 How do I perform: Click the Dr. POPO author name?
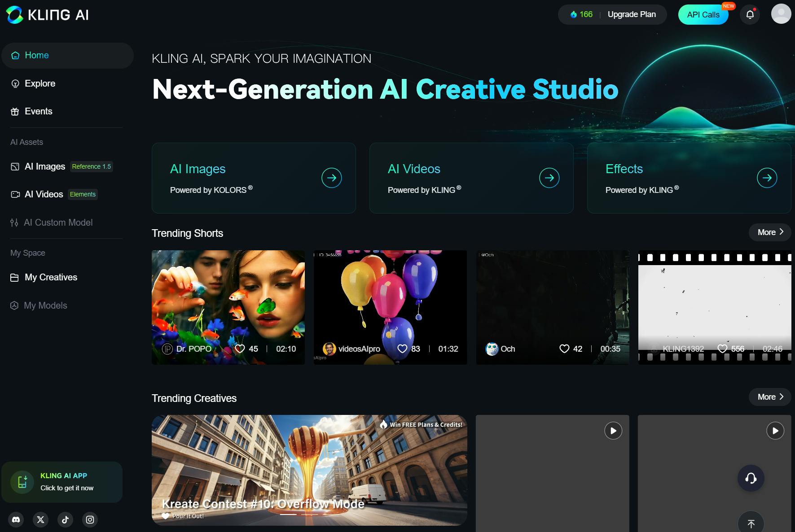[194, 349]
